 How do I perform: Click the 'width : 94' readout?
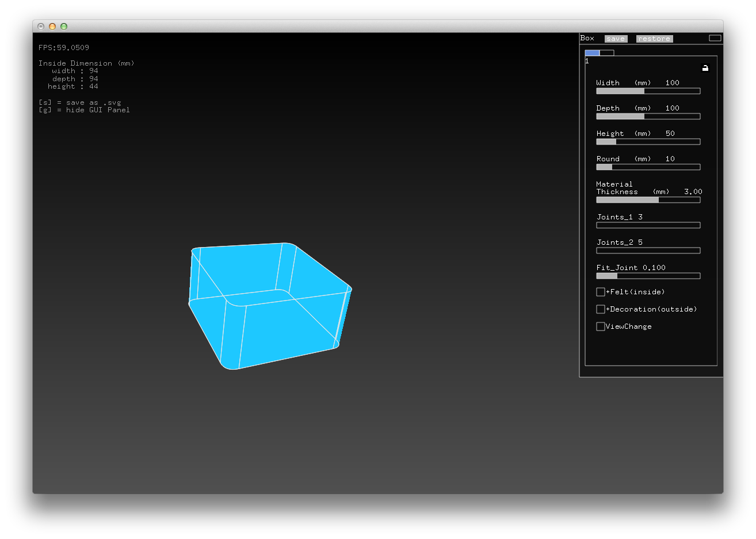coord(75,71)
